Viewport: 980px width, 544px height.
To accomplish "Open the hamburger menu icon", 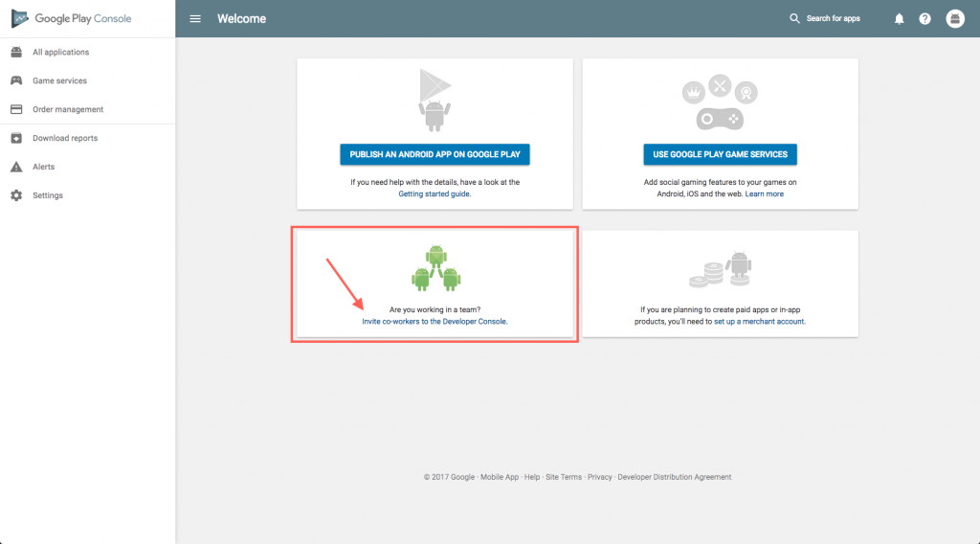I will point(195,19).
